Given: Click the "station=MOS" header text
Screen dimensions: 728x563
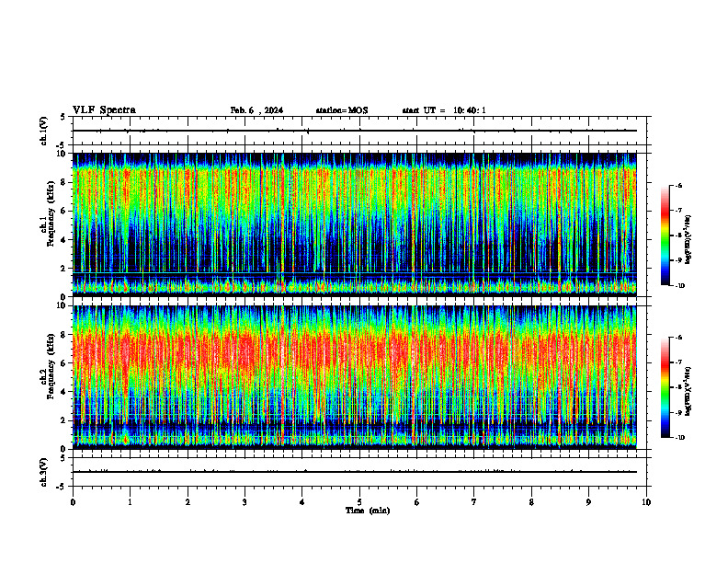Looking at the screenshot, I should click(x=342, y=110).
